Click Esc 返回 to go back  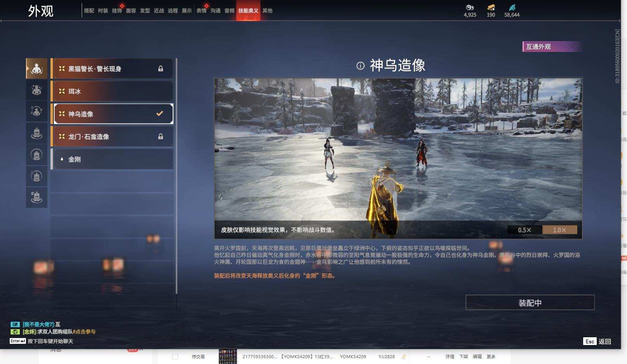click(597, 341)
